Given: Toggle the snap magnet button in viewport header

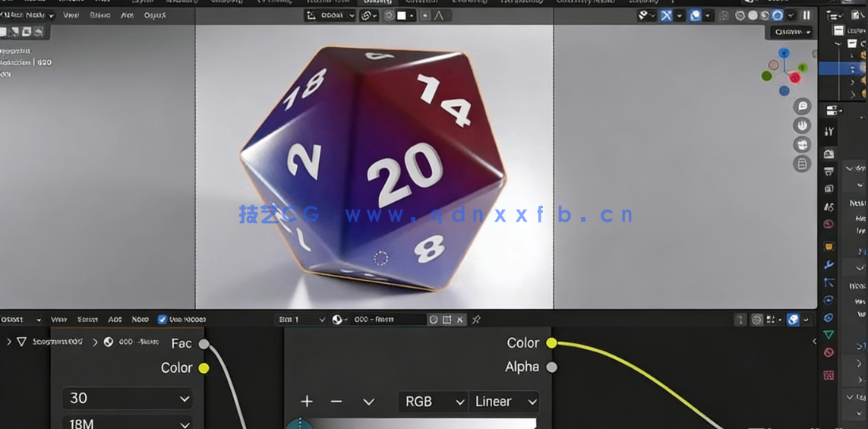Looking at the screenshot, I should [389, 15].
